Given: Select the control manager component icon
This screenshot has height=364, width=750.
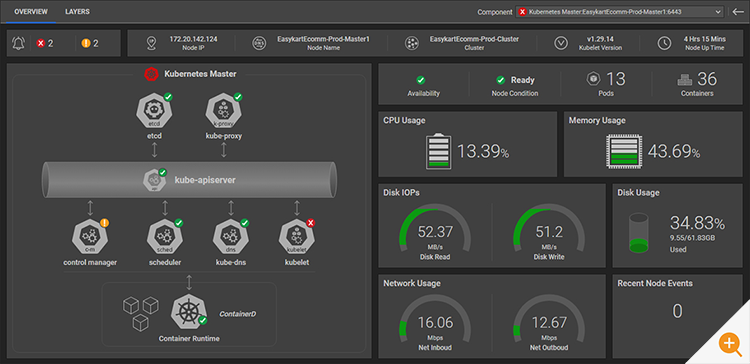Looking at the screenshot, I should click(x=89, y=238).
